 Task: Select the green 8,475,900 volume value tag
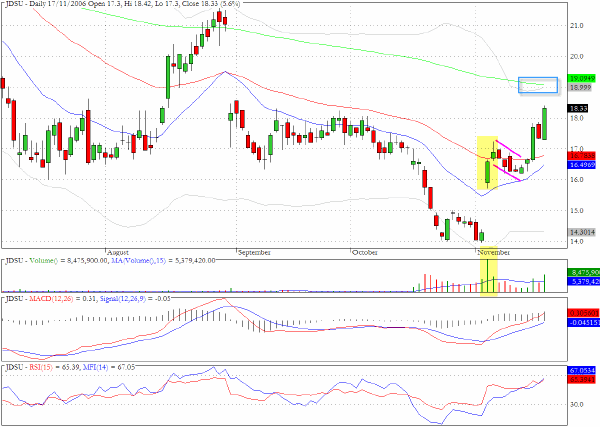[x=584, y=272]
